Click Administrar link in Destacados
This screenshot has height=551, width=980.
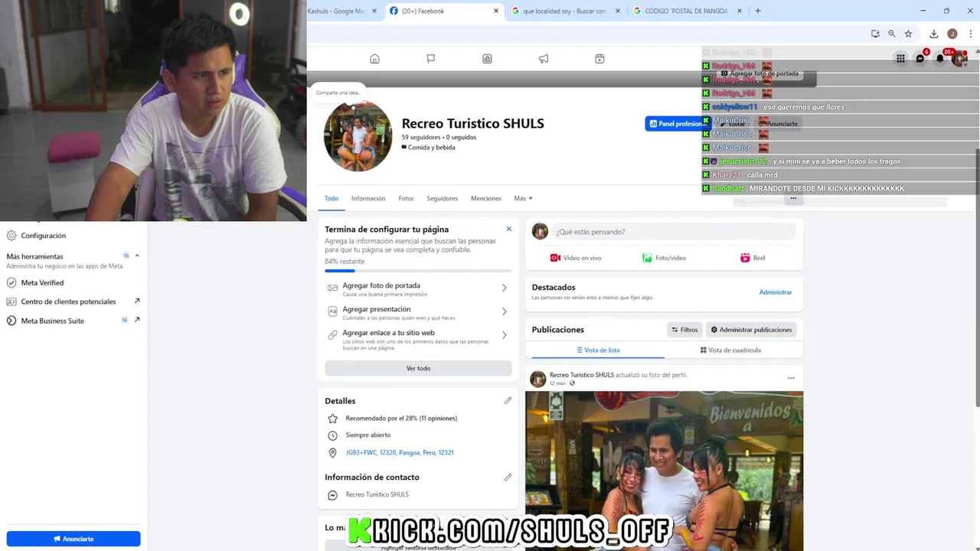click(776, 292)
